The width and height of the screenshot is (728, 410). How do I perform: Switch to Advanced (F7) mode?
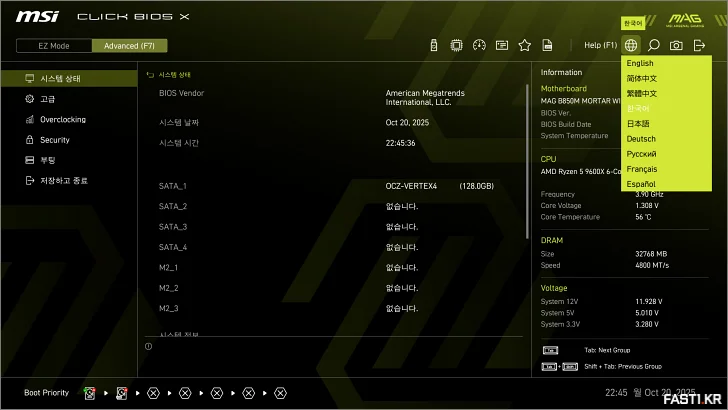(x=130, y=46)
